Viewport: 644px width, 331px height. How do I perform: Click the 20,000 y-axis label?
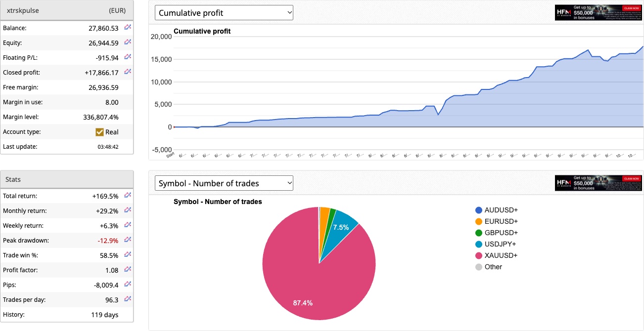tap(160, 37)
